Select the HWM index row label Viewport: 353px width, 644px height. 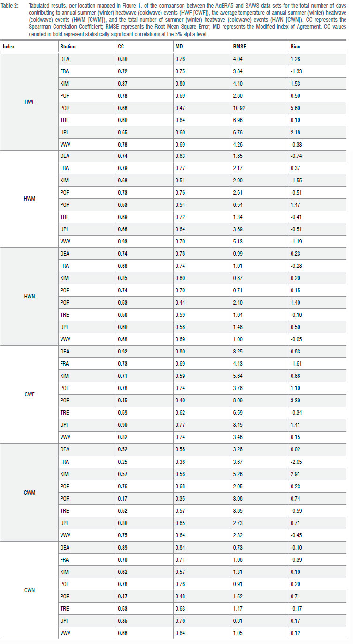pyautogui.click(x=29, y=199)
